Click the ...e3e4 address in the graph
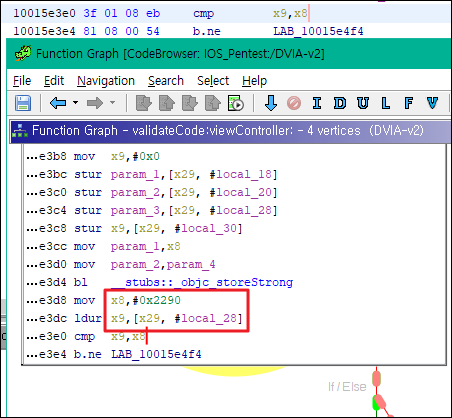 [46, 354]
